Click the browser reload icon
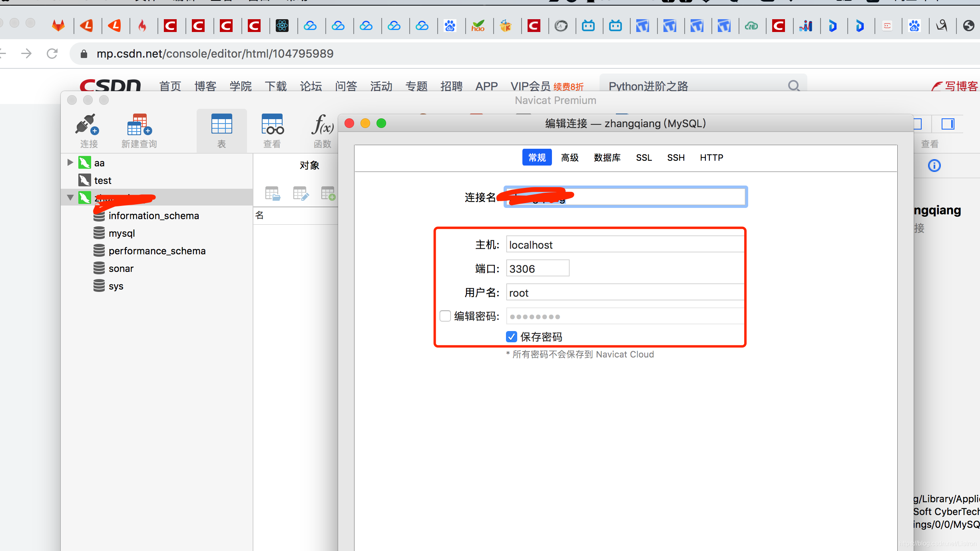This screenshot has width=980, height=551. pyautogui.click(x=52, y=54)
